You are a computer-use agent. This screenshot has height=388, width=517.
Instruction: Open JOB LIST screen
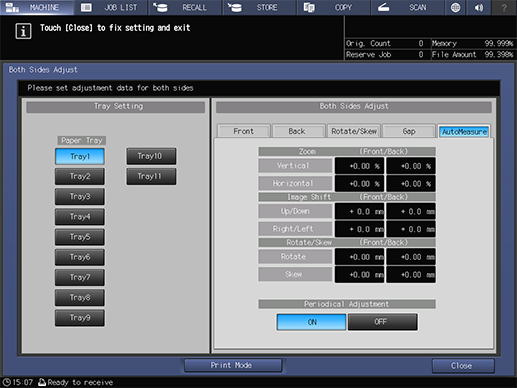[111, 7]
